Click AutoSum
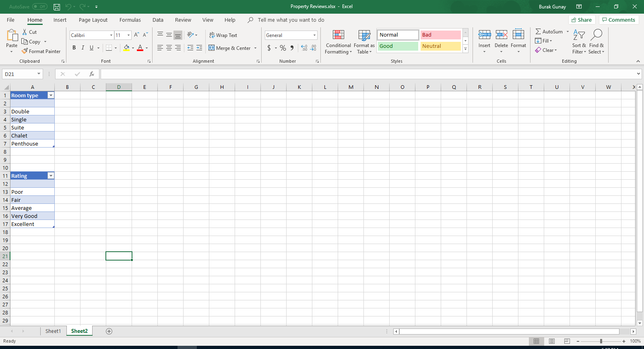This screenshot has height=349, width=644. pos(549,31)
